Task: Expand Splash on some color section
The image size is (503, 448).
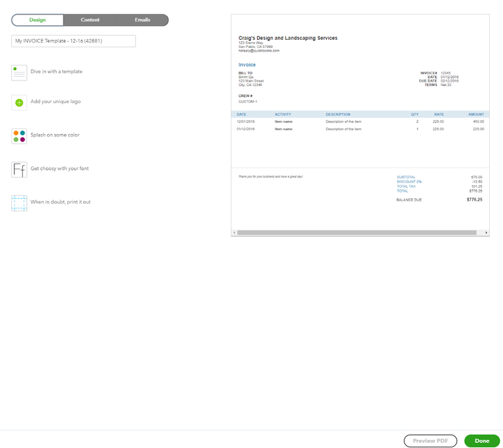Action: coord(55,135)
